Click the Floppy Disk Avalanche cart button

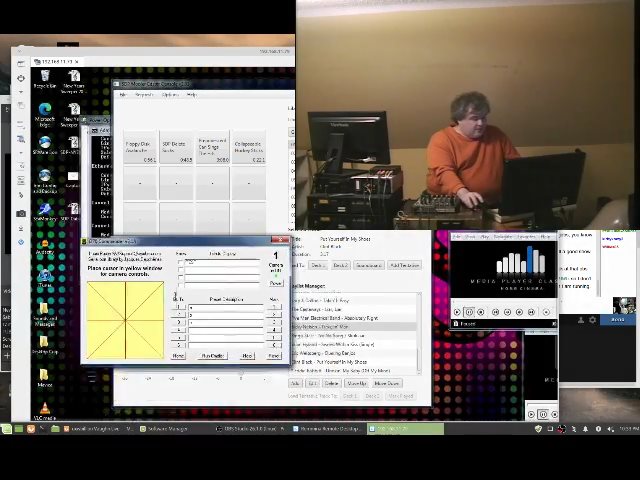coord(140,147)
